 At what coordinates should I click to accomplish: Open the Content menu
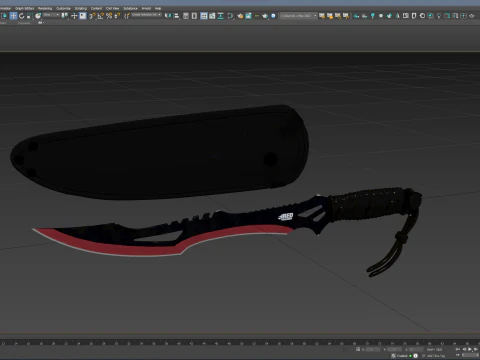96,8
